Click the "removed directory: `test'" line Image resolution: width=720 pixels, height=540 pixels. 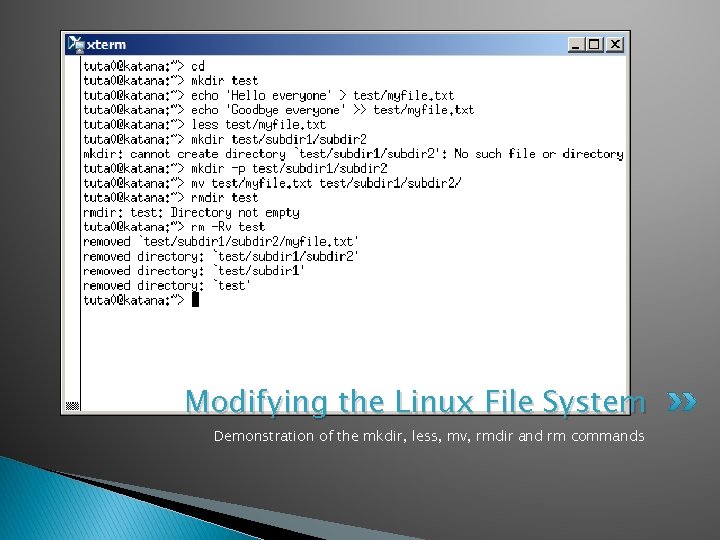pyautogui.click(x=167, y=286)
